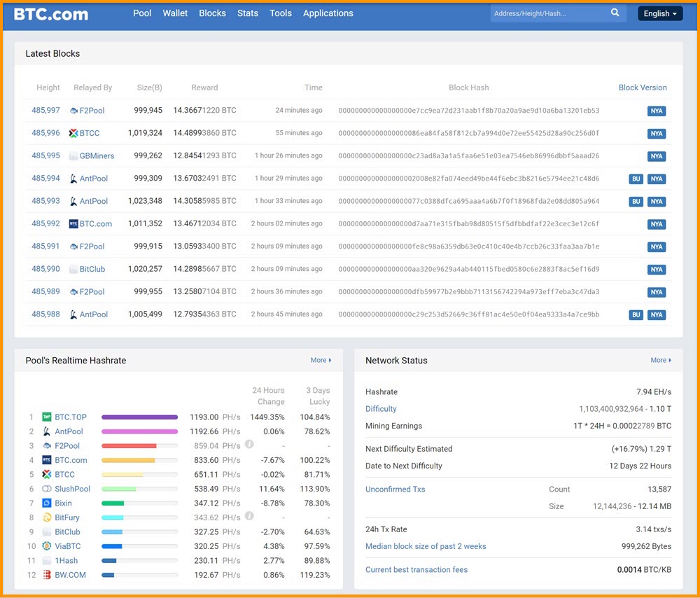Open the Unconfirmed Txs link
This screenshot has height=598, width=700.
tap(395, 489)
